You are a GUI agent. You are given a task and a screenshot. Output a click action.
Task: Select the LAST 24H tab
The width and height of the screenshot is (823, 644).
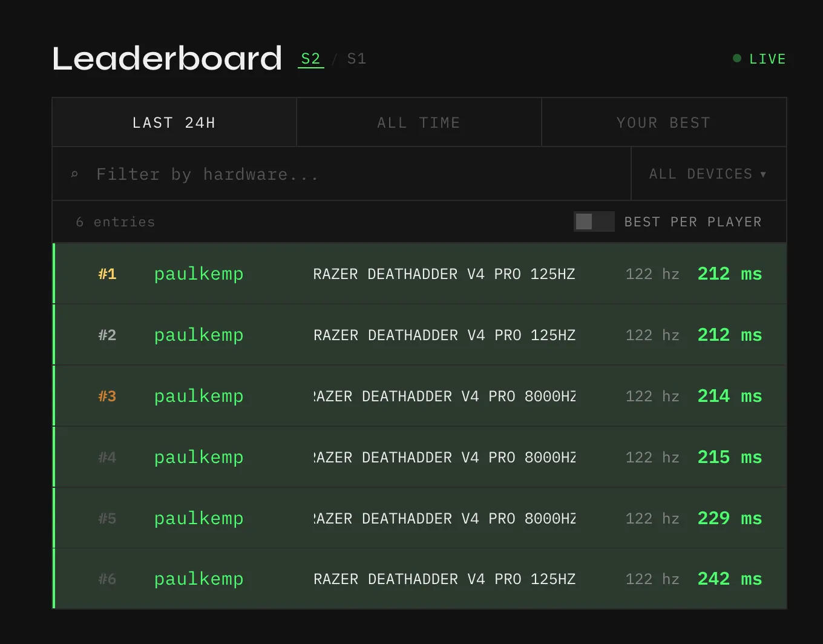tap(174, 122)
